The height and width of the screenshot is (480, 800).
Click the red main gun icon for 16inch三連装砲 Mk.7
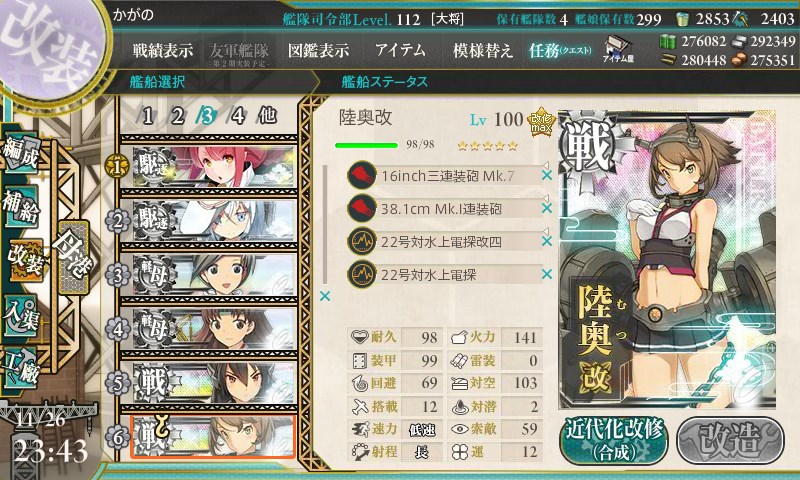pyautogui.click(x=362, y=175)
